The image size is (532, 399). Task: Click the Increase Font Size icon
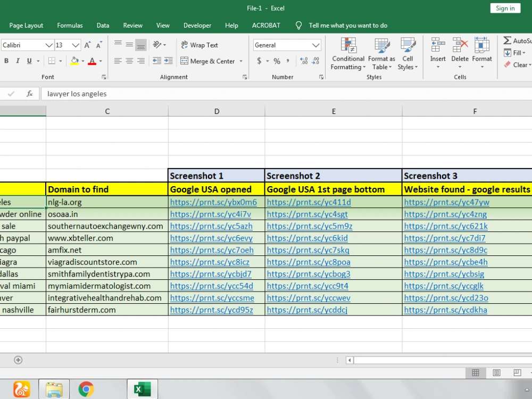click(x=87, y=45)
